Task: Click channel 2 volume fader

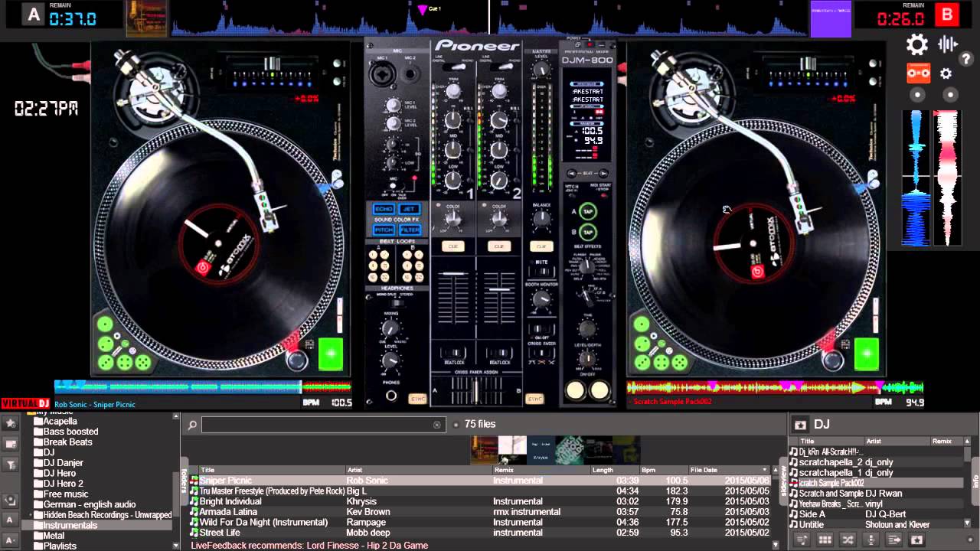Action: (x=499, y=289)
